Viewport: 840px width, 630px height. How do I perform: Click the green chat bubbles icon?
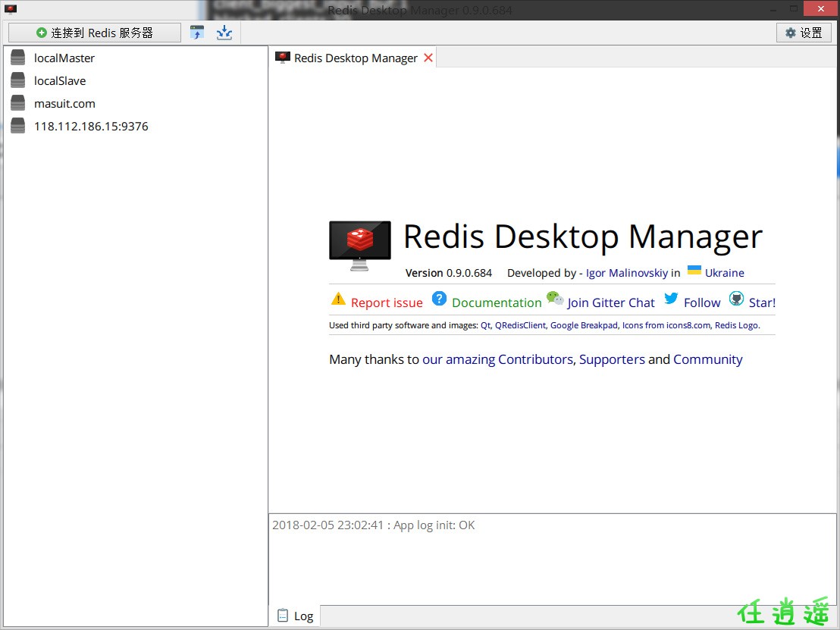(555, 298)
